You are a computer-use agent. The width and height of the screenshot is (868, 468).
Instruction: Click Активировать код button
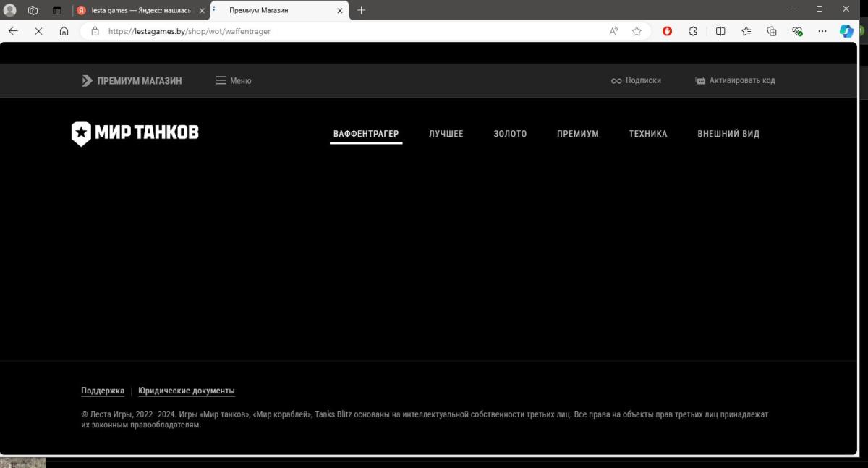point(735,80)
